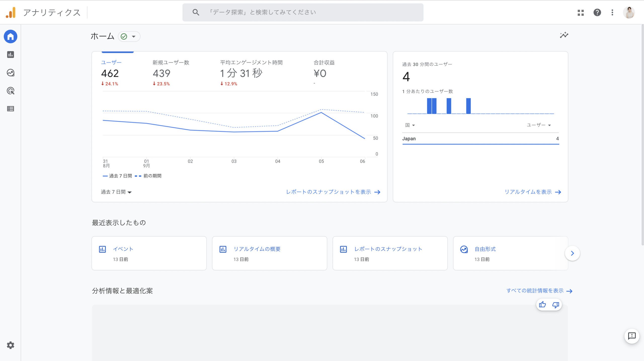The height and width of the screenshot is (361, 644).
Task: Open the 国 dimension dropdown
Action: 410,125
